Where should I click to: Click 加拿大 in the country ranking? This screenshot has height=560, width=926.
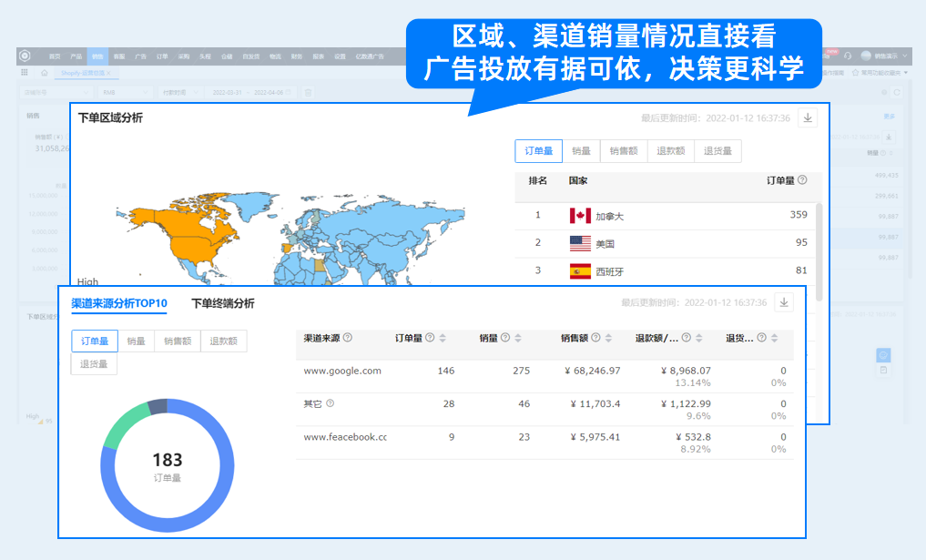609,217
